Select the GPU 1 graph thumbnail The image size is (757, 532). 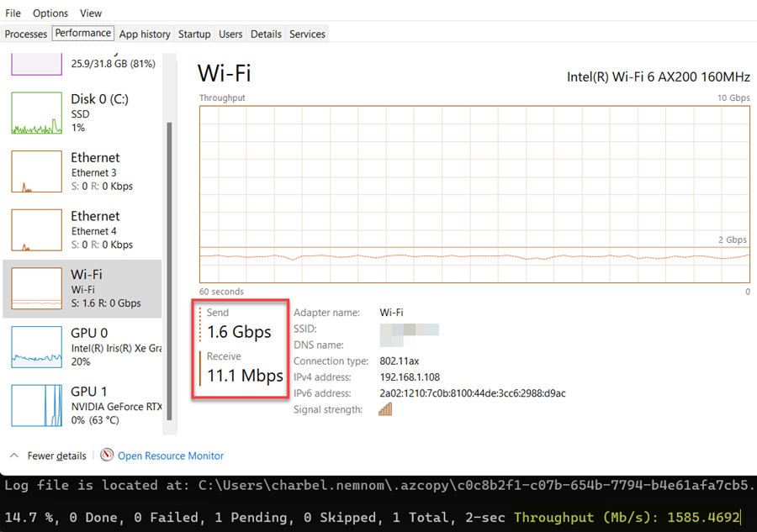pyautogui.click(x=37, y=405)
